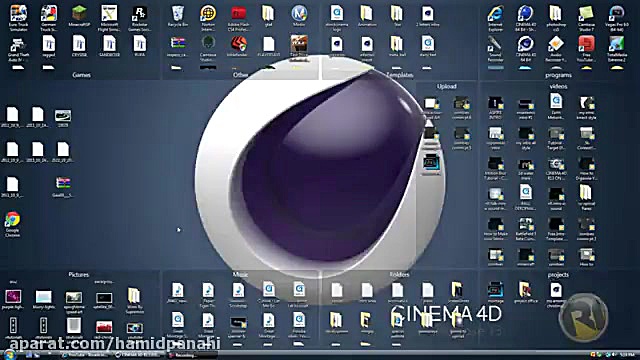Open the CRYSISE font file
The image size is (640, 360).
click(x=79, y=46)
